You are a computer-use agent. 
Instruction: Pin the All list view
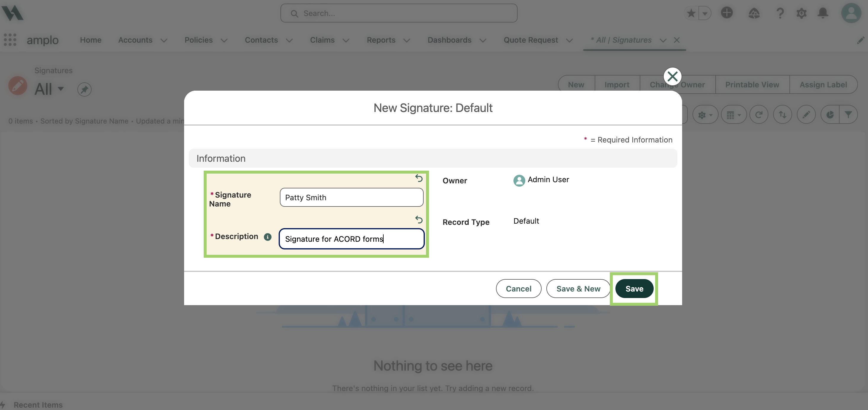[84, 89]
